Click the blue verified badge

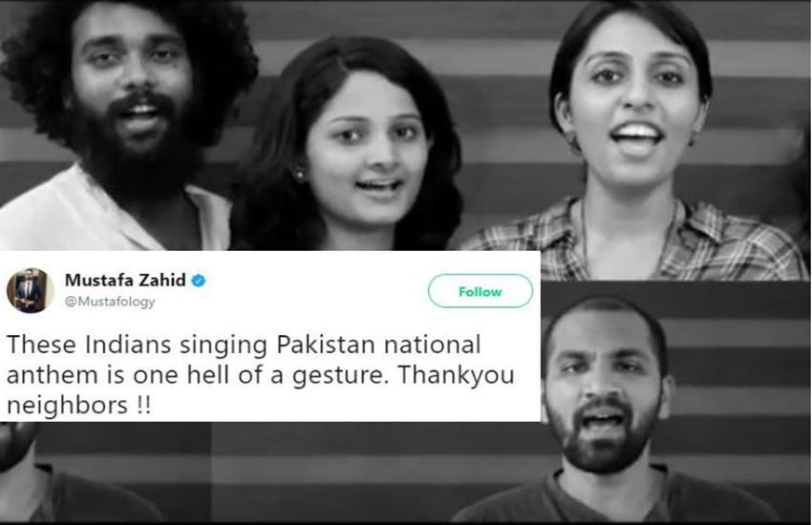point(199,281)
